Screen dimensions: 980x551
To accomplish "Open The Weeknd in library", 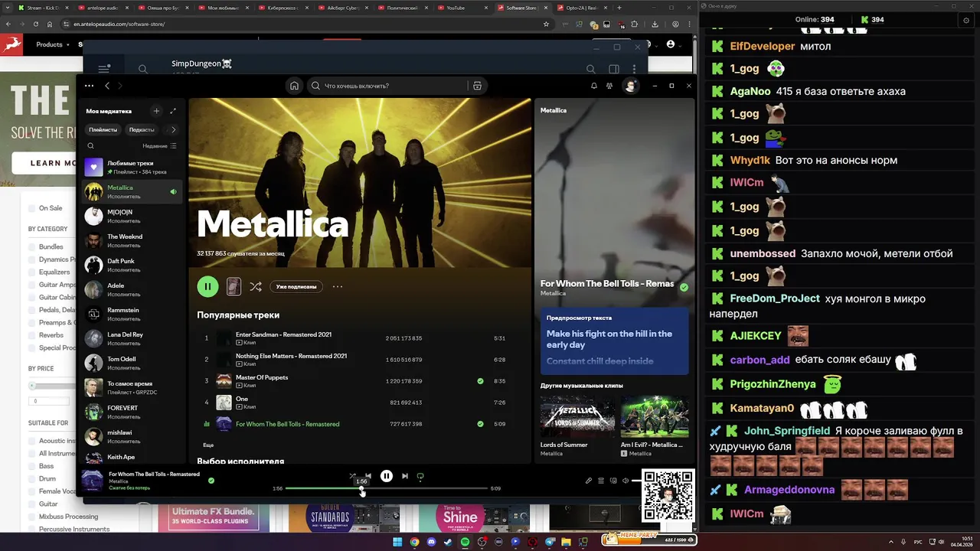I will (132, 240).
